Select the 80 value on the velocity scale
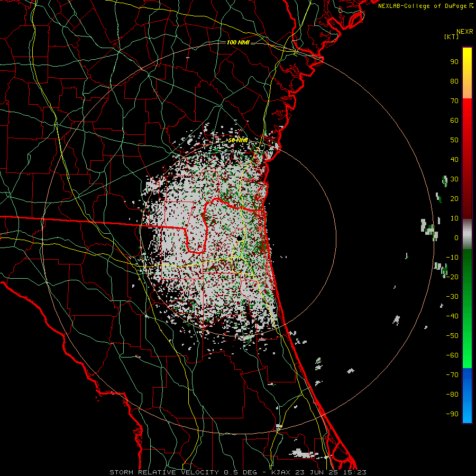The width and height of the screenshot is (476, 476). click(x=454, y=81)
